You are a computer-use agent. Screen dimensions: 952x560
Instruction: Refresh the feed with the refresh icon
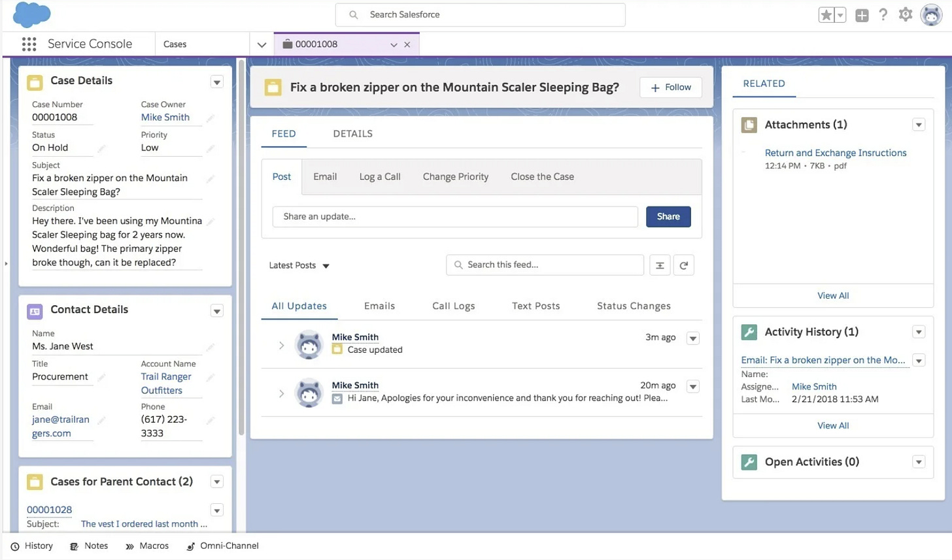[684, 265]
